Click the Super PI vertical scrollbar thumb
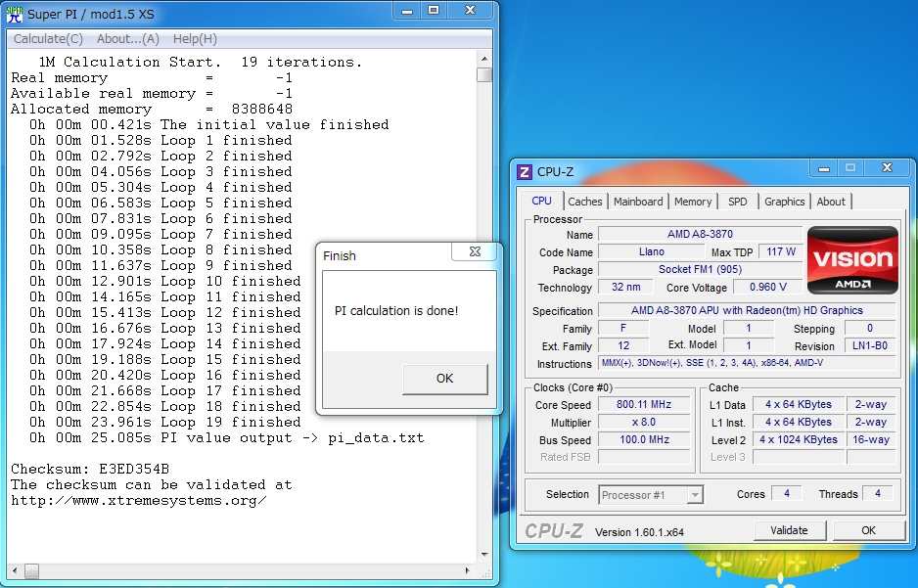The height and width of the screenshot is (588, 918). pyautogui.click(x=484, y=75)
